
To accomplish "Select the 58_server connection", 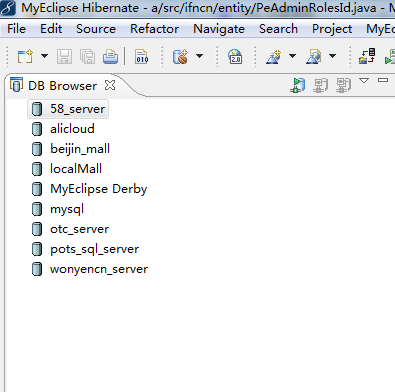I will [68, 109].
